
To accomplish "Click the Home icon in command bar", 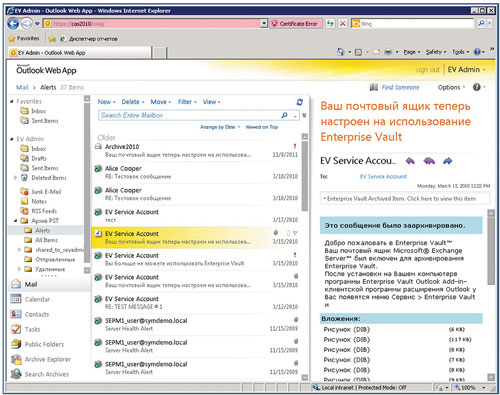I will (x=340, y=52).
